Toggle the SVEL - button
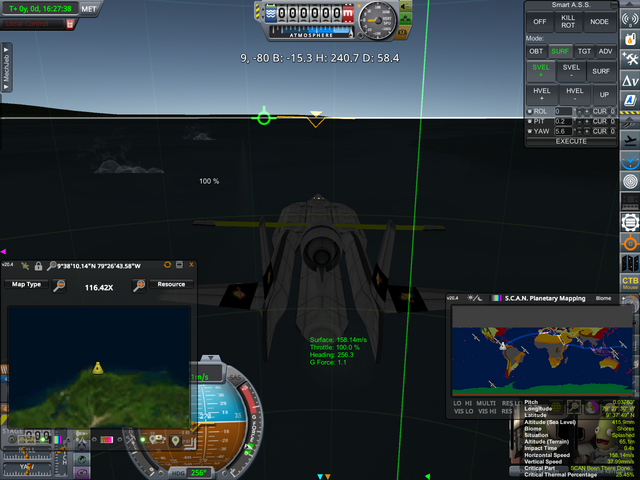The image size is (640, 480). [571, 71]
